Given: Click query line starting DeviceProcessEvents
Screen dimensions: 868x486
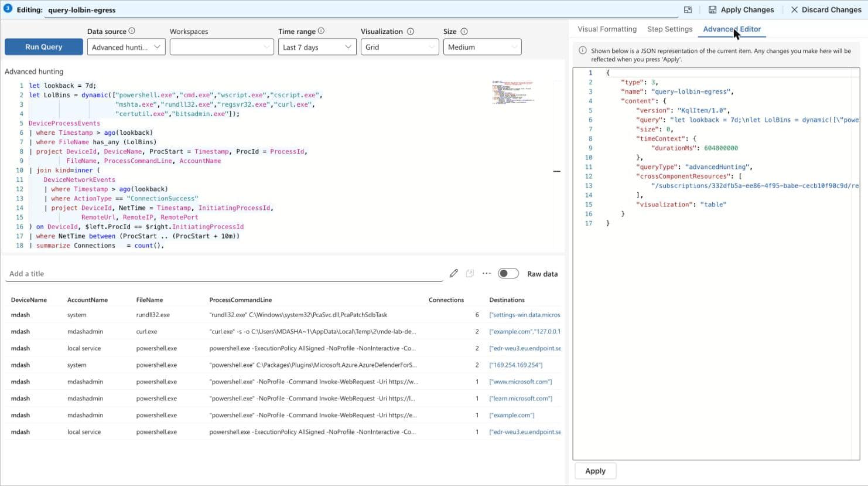Looking at the screenshot, I should point(64,123).
